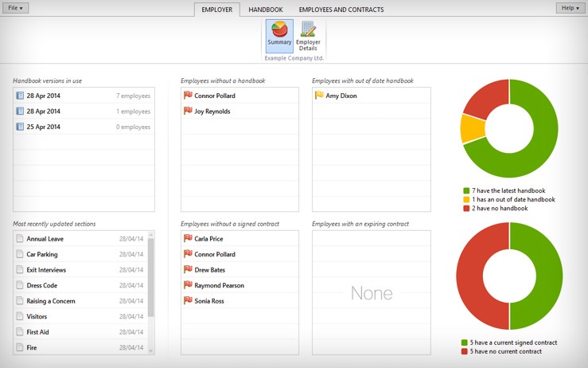The image size is (588, 368).
Task: Open the Exit Interviews section entry
Action: (x=46, y=270)
